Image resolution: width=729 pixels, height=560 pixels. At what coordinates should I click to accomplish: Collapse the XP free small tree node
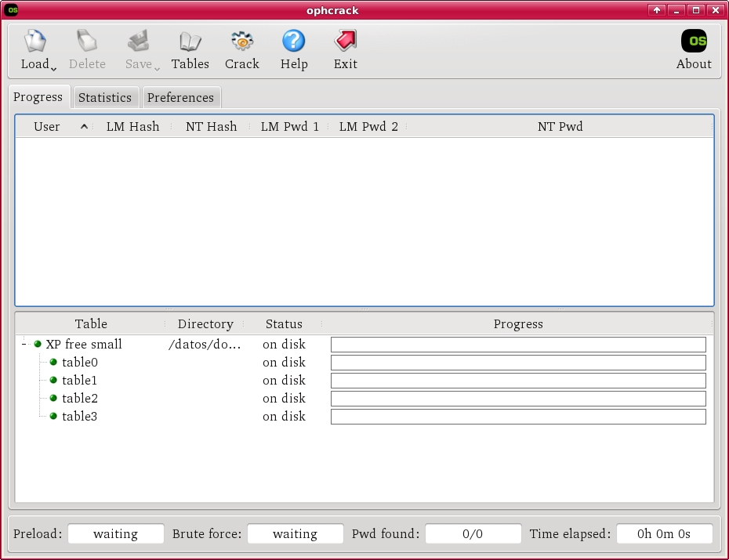pyautogui.click(x=24, y=344)
